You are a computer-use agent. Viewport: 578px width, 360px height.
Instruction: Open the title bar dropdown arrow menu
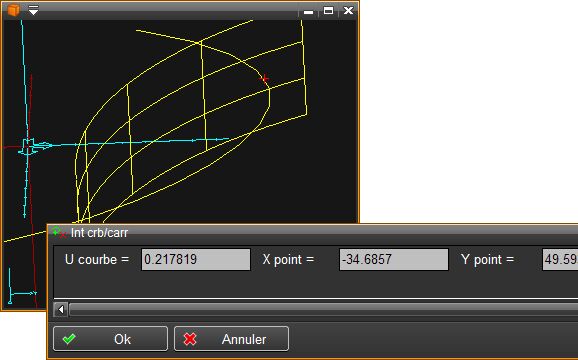34,10
